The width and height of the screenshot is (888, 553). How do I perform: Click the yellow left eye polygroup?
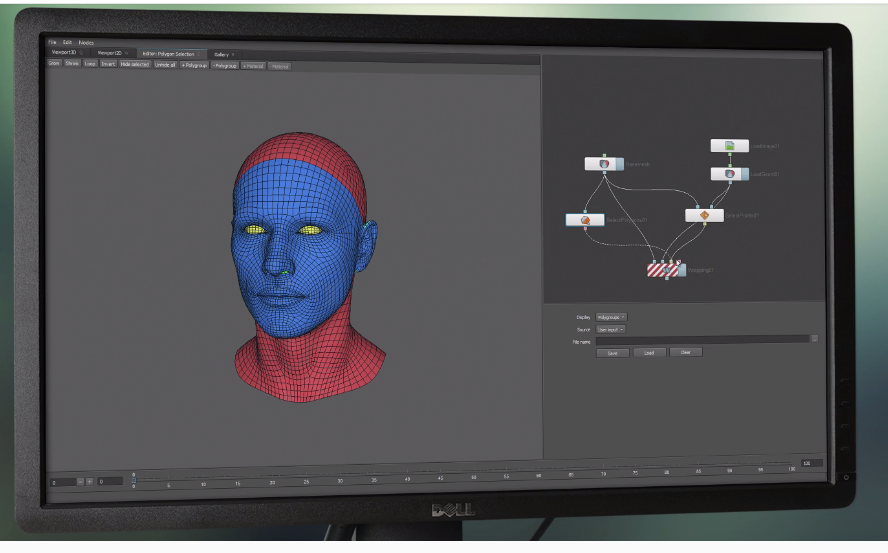pyautogui.click(x=254, y=229)
